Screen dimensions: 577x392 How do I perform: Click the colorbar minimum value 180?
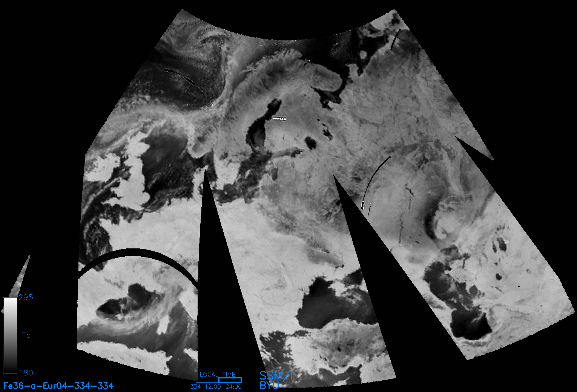tap(26, 373)
